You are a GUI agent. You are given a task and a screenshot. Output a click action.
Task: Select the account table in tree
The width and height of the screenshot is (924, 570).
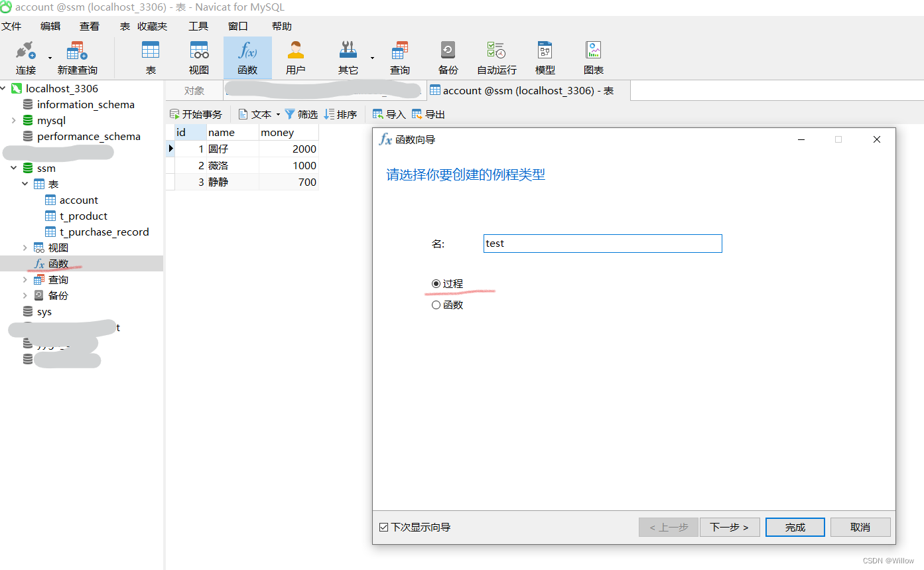click(78, 200)
